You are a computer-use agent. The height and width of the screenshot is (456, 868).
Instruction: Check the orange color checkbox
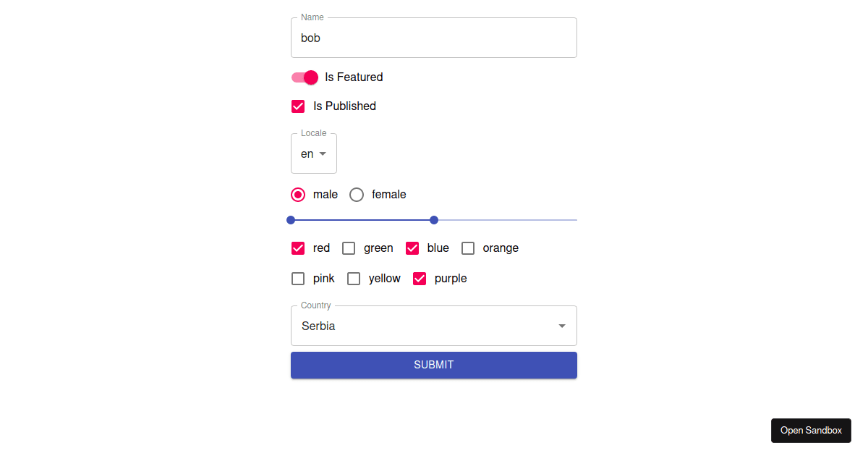pyautogui.click(x=468, y=248)
